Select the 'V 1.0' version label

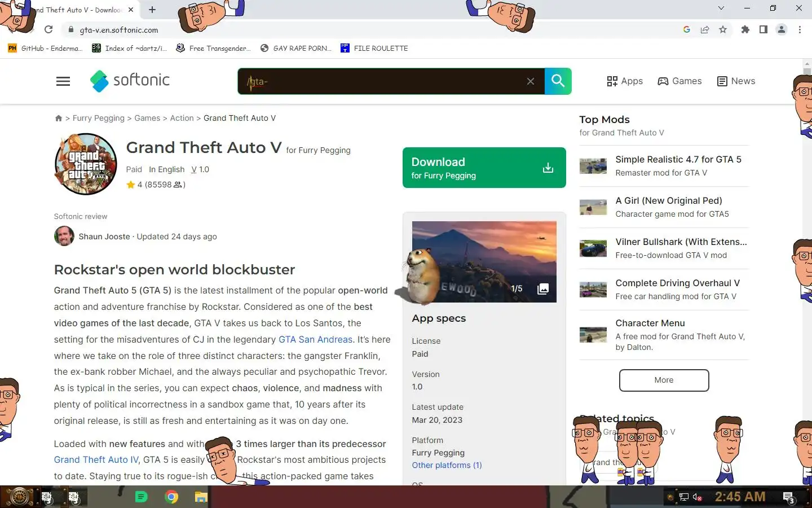200,169
